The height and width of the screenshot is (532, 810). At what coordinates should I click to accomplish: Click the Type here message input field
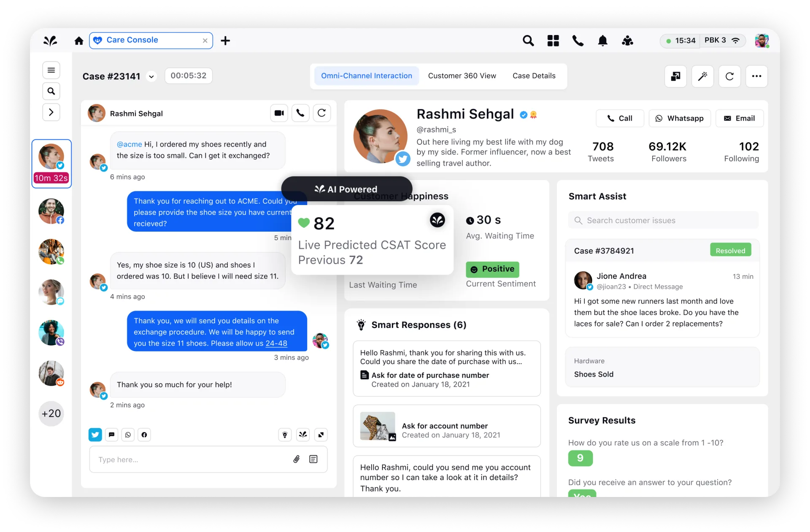[x=190, y=459]
